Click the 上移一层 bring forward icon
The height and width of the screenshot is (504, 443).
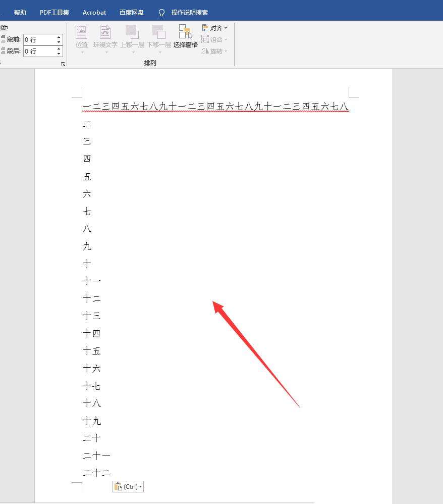(132, 32)
